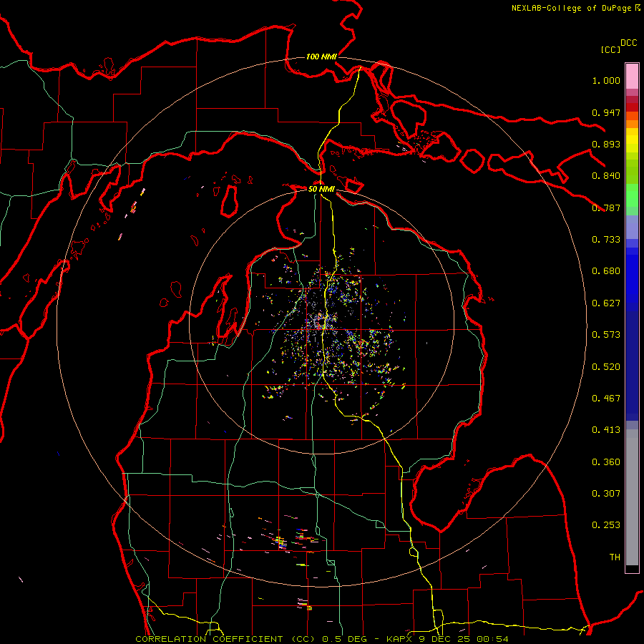The height and width of the screenshot is (644, 644).
Task: Click the 100 NMI range ring label
Action: (x=321, y=57)
